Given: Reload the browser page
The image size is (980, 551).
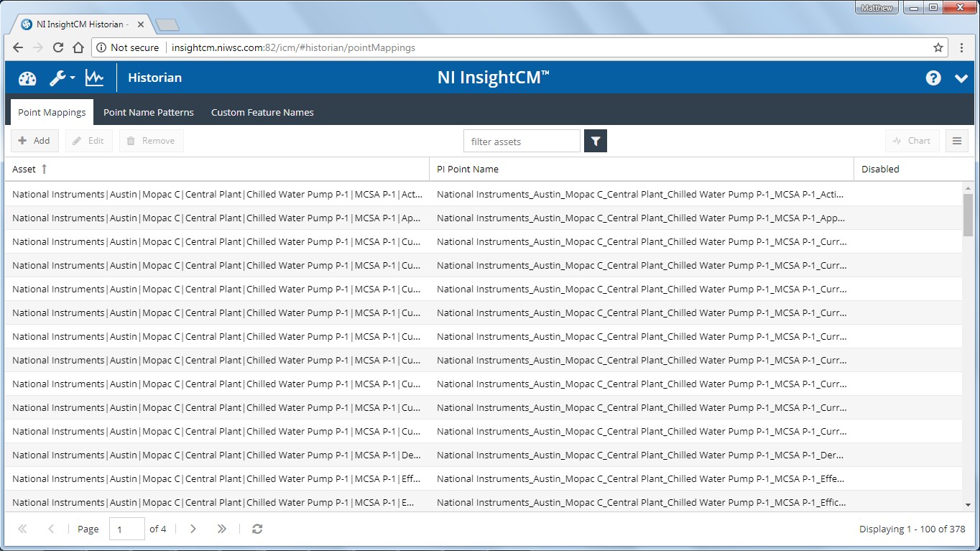Looking at the screenshot, I should (x=58, y=48).
